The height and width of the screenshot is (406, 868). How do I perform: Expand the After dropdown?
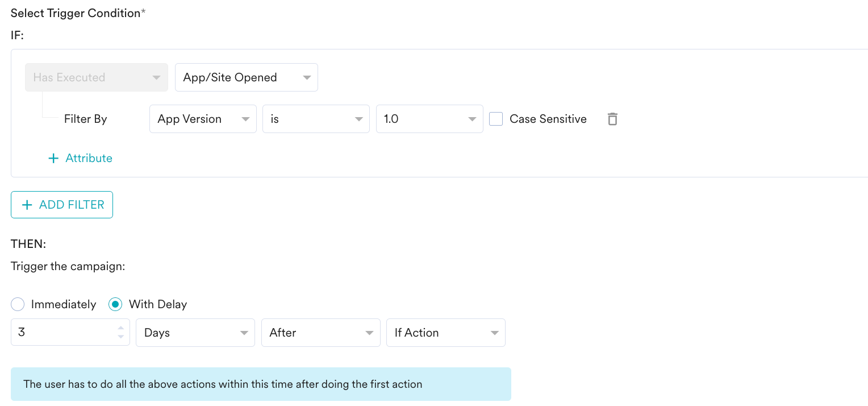[x=321, y=333]
